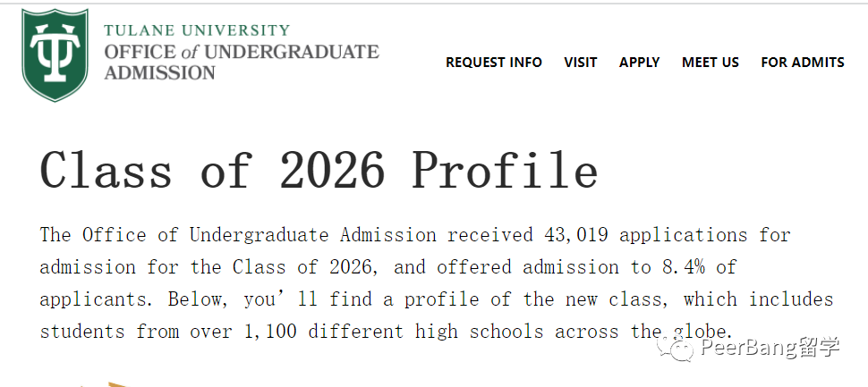
Task: Click the TULANE UNIVERSITY header text
Action: click(197, 29)
